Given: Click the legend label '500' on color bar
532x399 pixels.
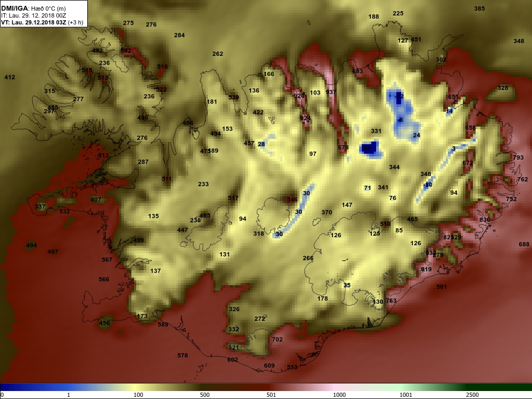Looking at the screenshot, I should pos(205,395).
